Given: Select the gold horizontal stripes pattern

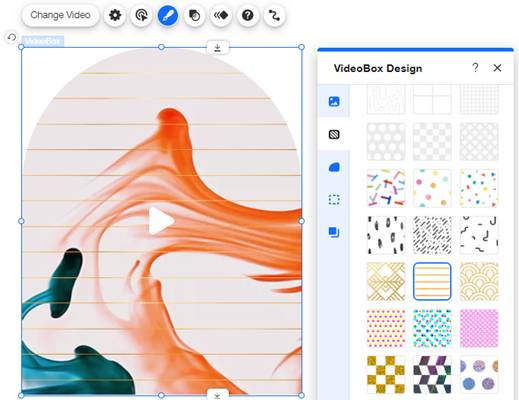Looking at the screenshot, I should (x=432, y=281).
